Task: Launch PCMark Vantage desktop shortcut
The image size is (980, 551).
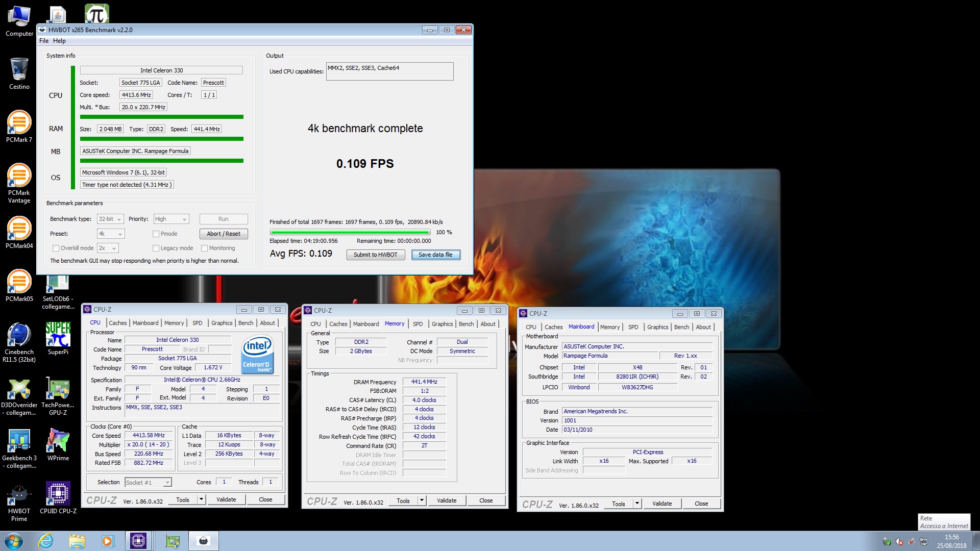Action: [x=19, y=184]
